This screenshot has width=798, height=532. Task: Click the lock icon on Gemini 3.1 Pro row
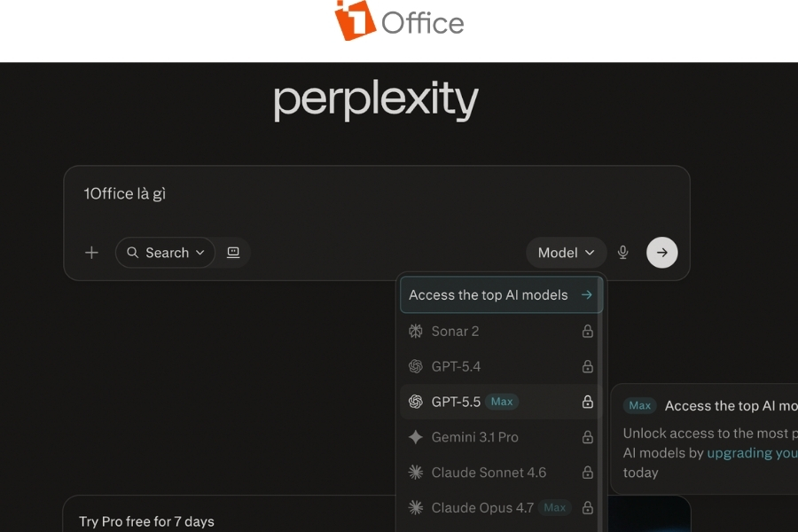pos(588,437)
